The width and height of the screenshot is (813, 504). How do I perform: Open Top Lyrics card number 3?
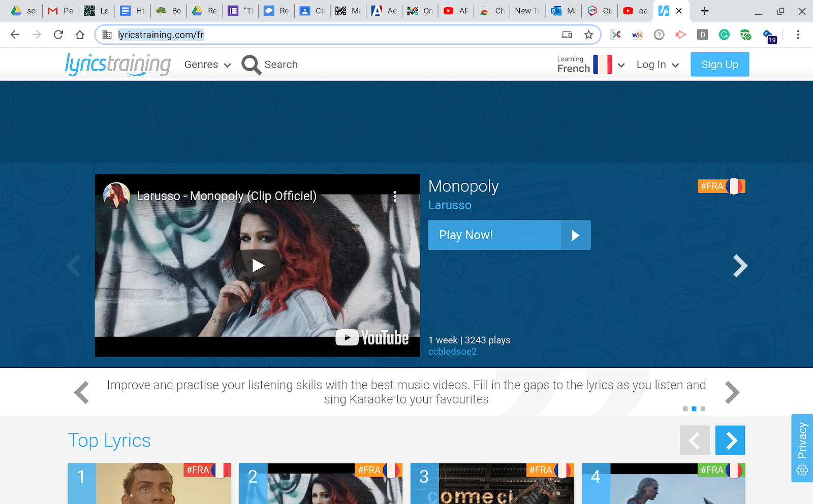[x=492, y=484]
